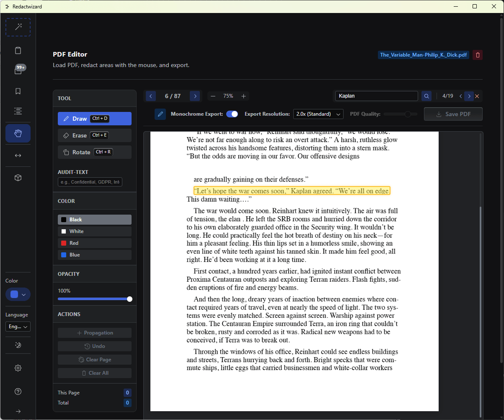The height and width of the screenshot is (420, 504).
Task: Jump to previous Kaplan search result
Action: point(461,96)
